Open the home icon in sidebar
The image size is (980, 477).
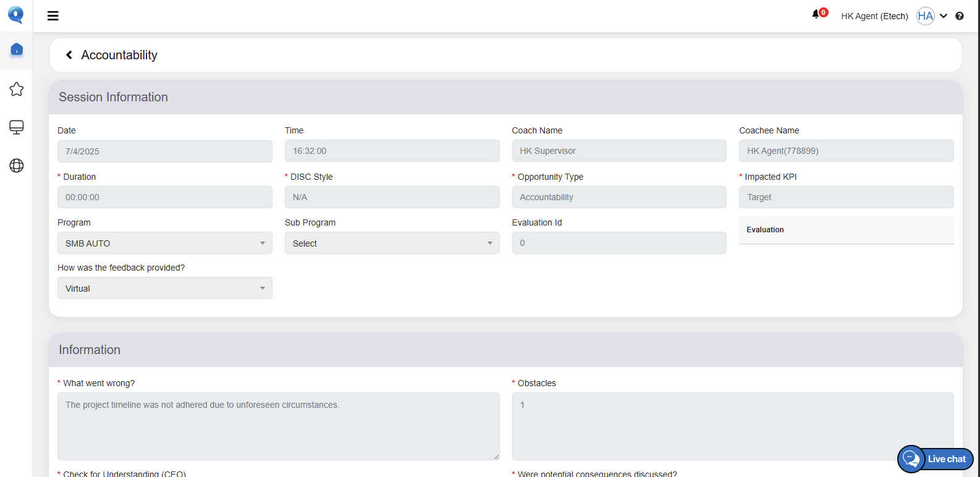pos(17,49)
